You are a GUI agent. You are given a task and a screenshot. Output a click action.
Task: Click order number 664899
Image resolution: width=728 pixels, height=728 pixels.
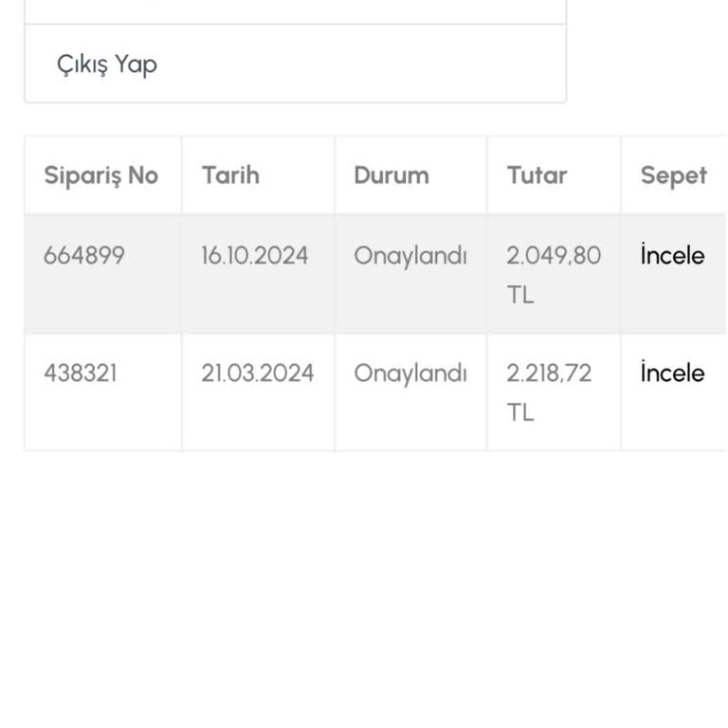[84, 256]
